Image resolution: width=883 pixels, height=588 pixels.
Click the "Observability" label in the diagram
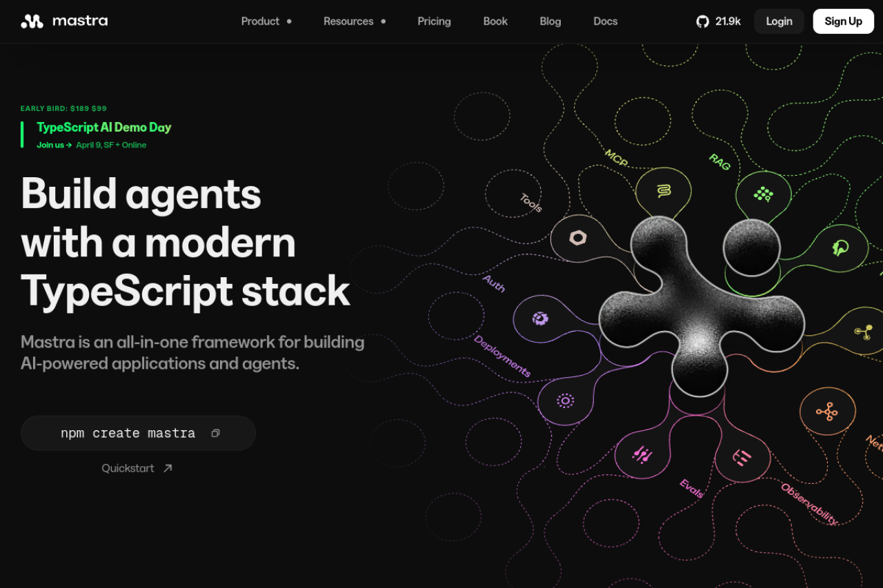pyautogui.click(x=810, y=504)
